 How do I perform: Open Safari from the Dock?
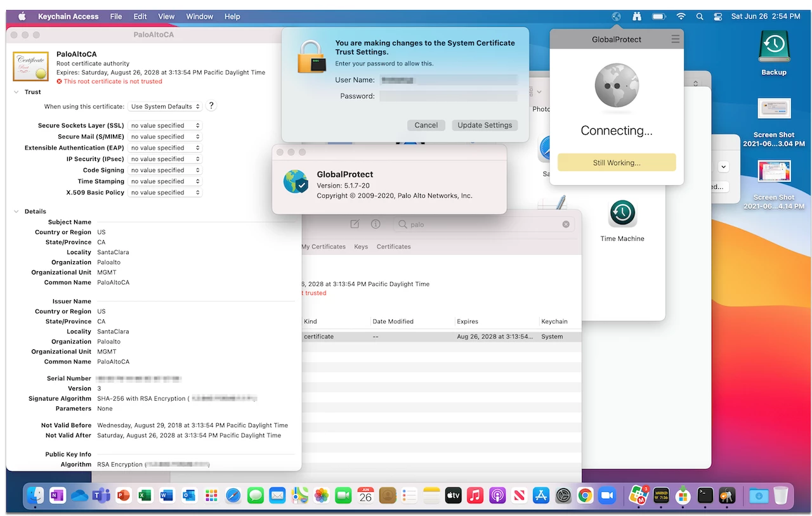(233, 495)
